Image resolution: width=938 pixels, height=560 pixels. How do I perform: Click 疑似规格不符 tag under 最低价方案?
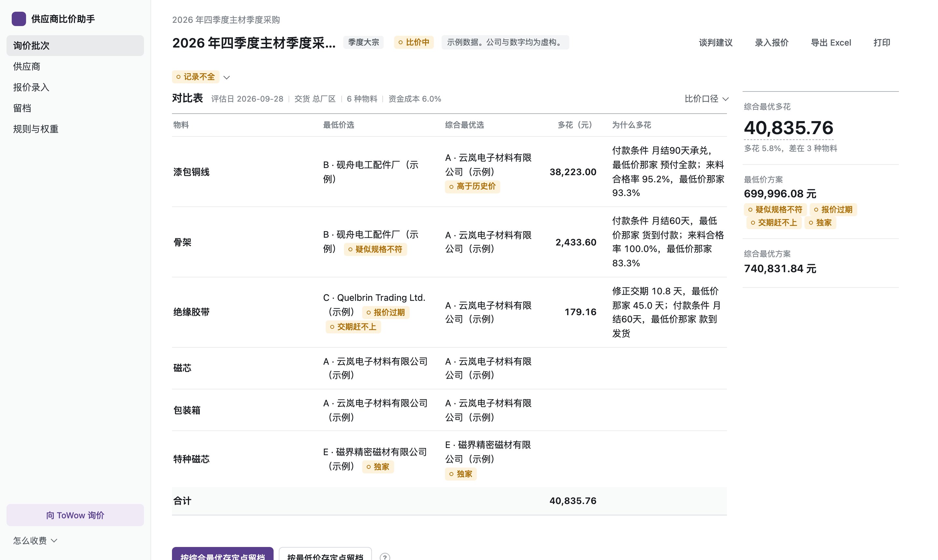tap(775, 210)
